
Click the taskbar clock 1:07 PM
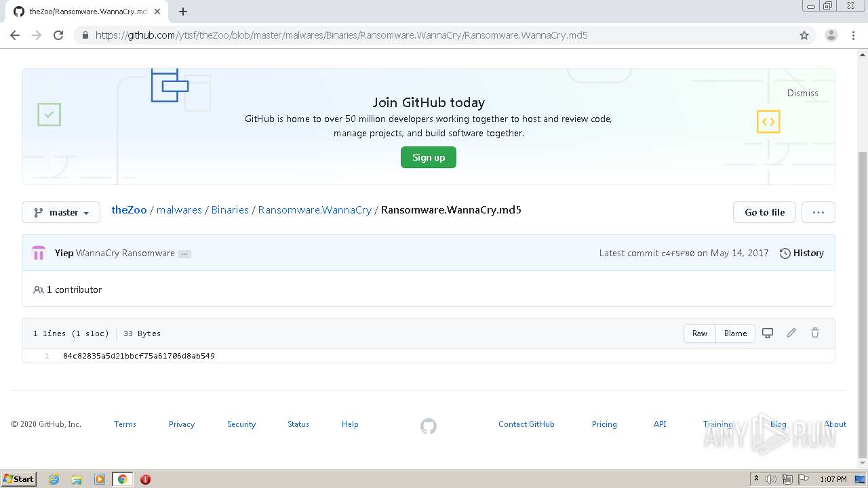tap(833, 479)
